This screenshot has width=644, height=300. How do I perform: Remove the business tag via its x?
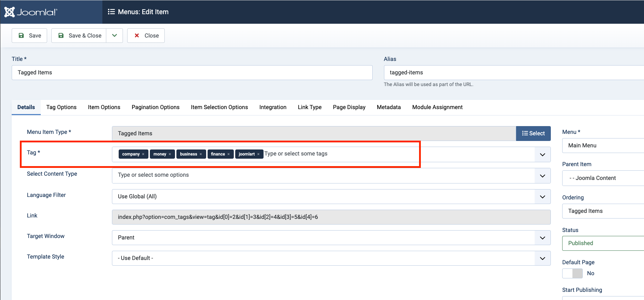click(x=200, y=154)
